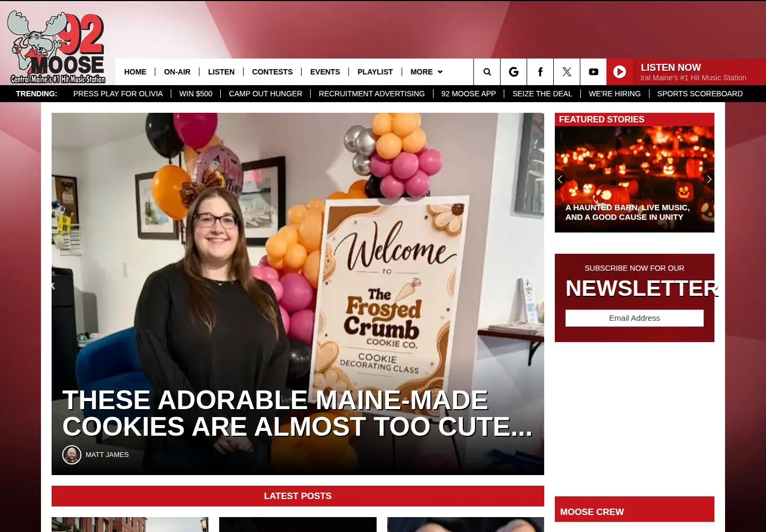Screen dimensions: 766x532
Task: Open the 92 Moose App link
Action: (469, 94)
